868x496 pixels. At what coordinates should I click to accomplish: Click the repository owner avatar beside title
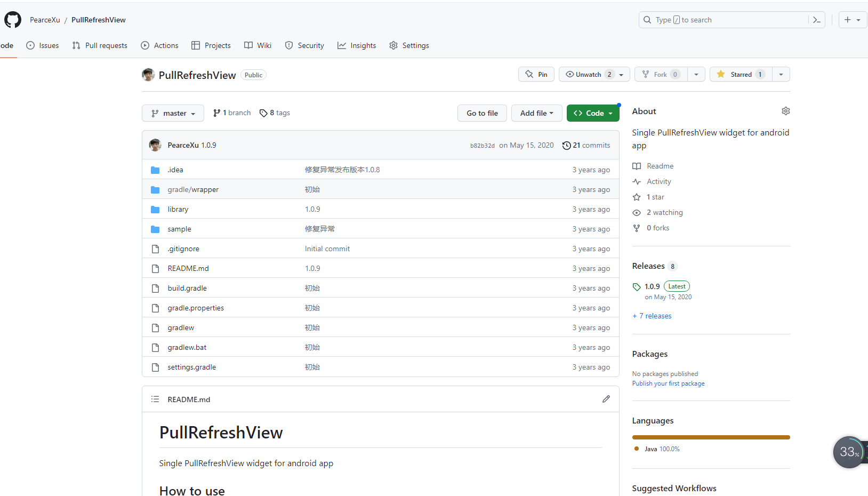[x=148, y=75]
